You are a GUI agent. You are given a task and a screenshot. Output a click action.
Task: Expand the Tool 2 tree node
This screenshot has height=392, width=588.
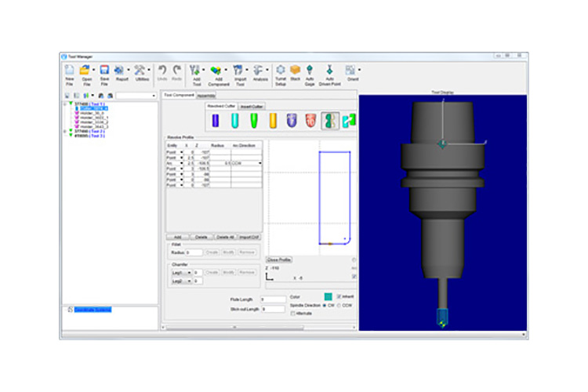[x=64, y=131]
